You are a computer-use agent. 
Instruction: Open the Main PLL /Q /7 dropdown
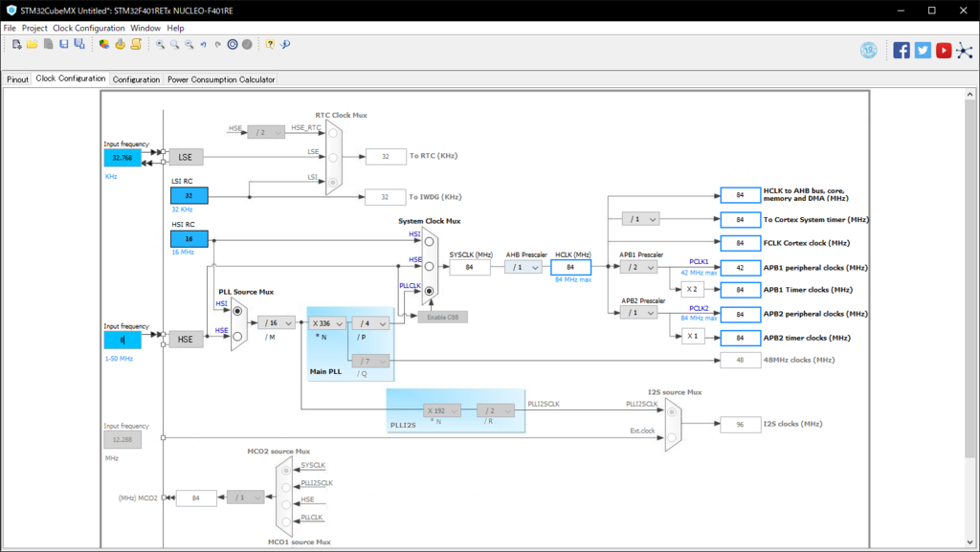[x=370, y=361]
